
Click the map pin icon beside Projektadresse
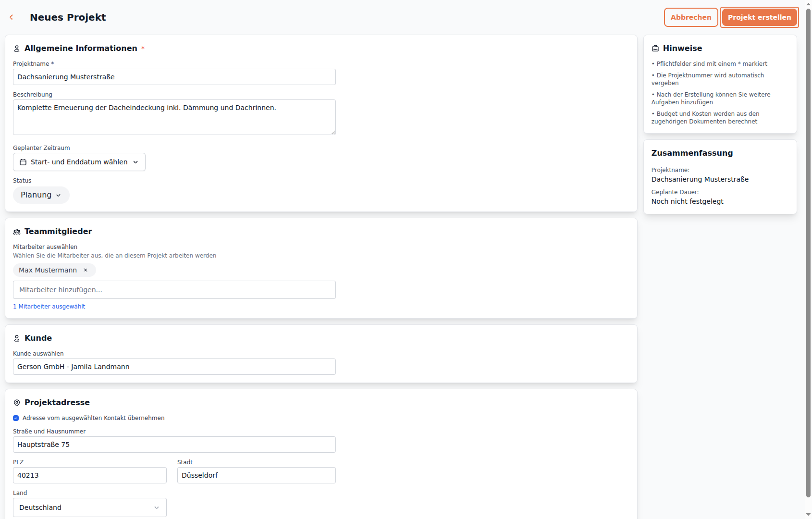pos(17,403)
